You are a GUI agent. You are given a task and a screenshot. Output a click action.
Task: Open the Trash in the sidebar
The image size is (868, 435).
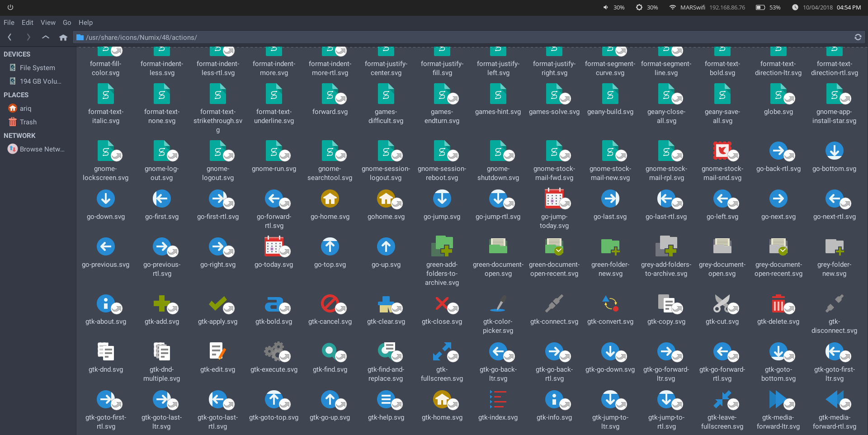(28, 122)
